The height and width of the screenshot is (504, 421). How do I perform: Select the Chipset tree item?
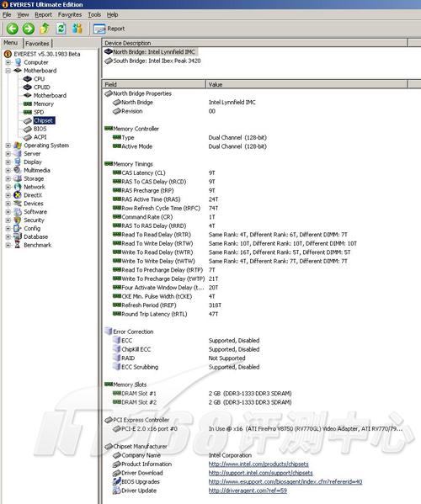pyautogui.click(x=44, y=120)
